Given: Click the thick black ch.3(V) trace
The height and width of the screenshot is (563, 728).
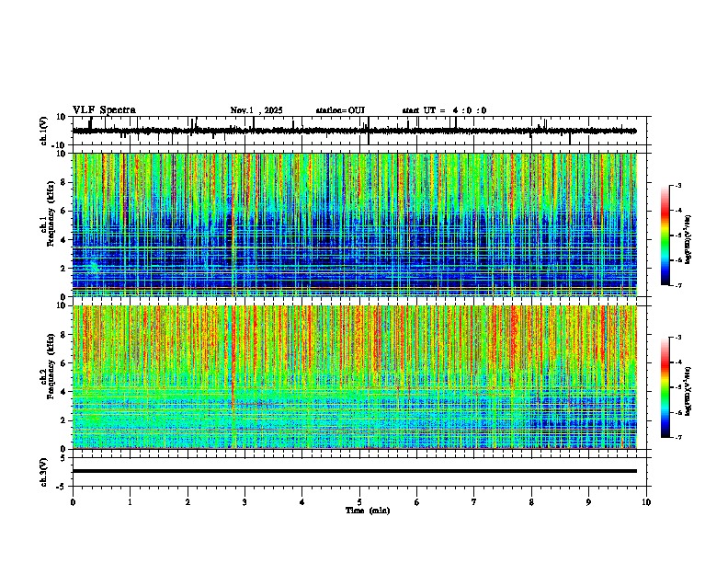Looking at the screenshot, I should (354, 471).
